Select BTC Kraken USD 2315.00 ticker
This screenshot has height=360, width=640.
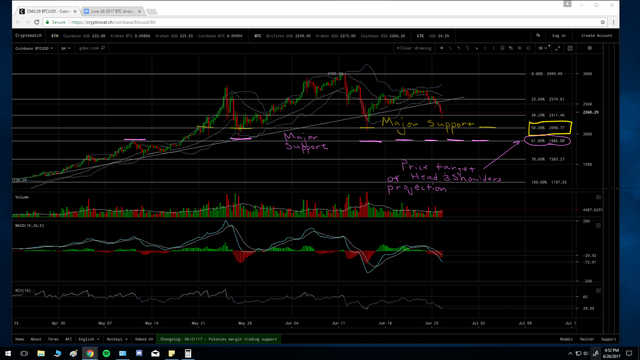(336, 36)
